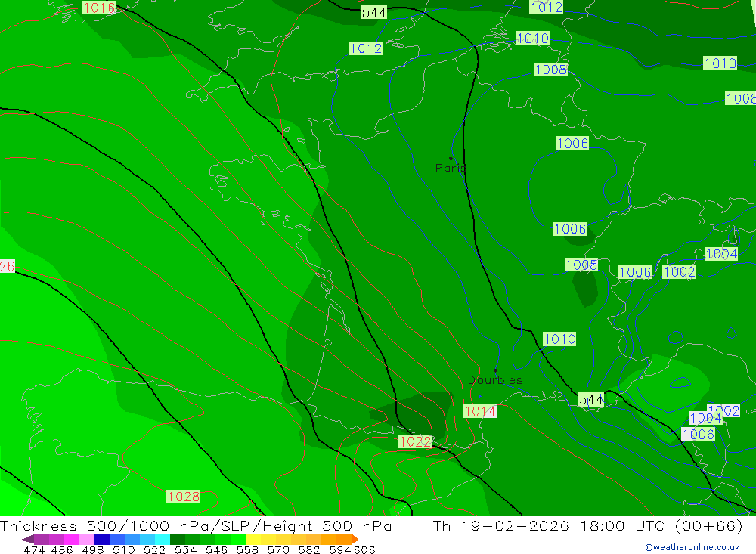The width and height of the screenshot is (756, 554).
Task: Select the black dot marking Paris
Action: click(451, 158)
